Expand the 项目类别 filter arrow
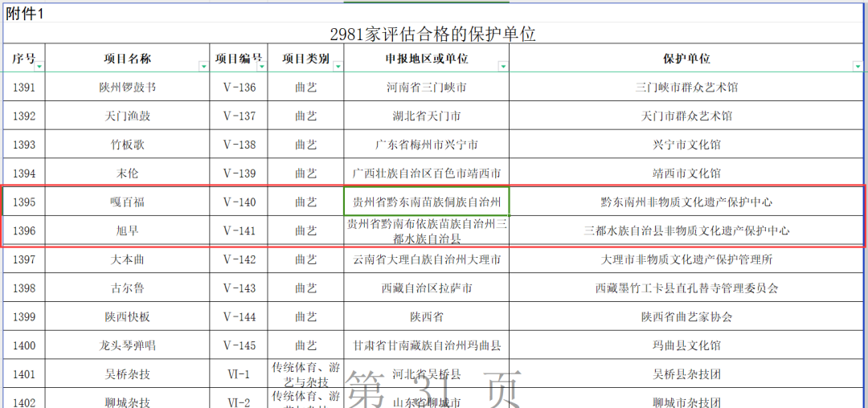The image size is (868, 408). tap(338, 67)
